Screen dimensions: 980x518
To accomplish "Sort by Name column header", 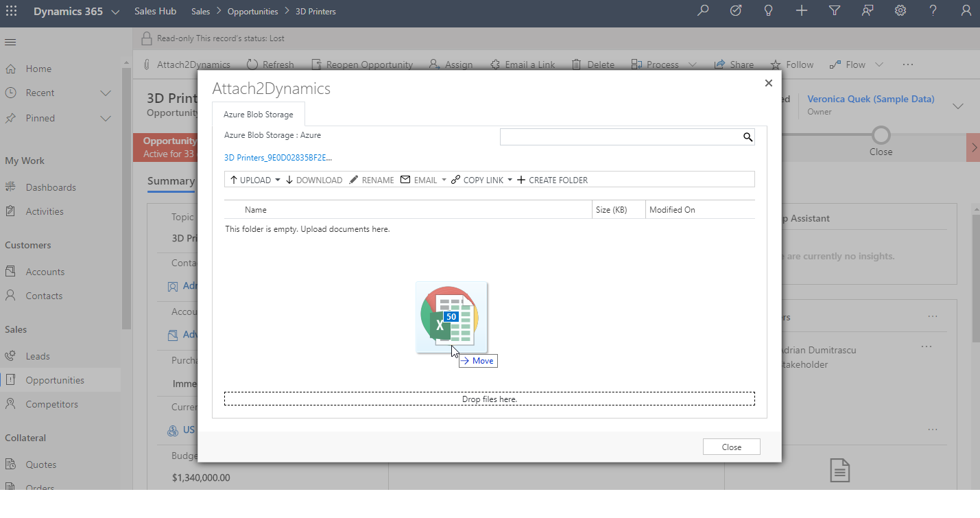I will pos(256,210).
